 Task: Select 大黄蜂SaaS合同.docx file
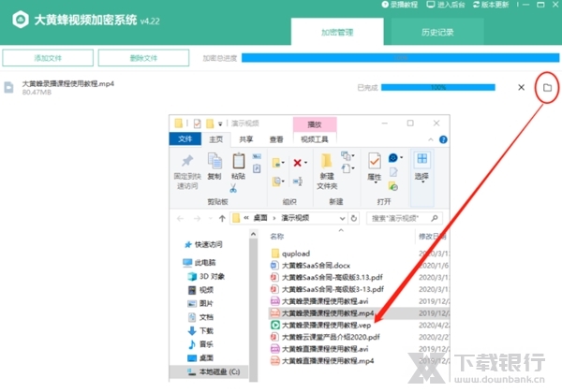tap(310, 266)
